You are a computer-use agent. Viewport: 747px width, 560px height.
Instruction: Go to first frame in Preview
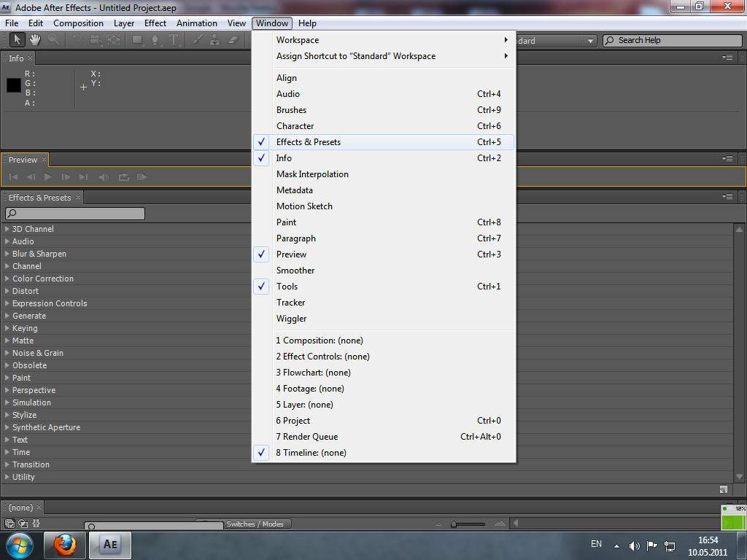click(x=13, y=176)
